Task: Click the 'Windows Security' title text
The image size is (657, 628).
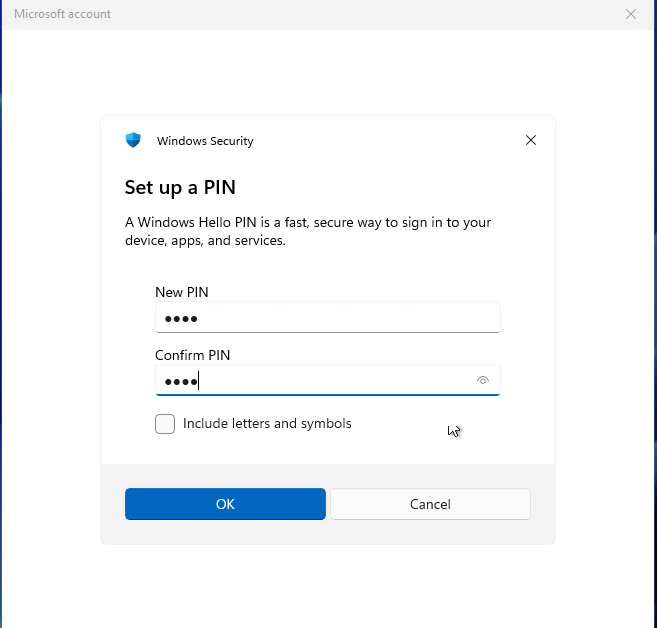Action: 205,141
